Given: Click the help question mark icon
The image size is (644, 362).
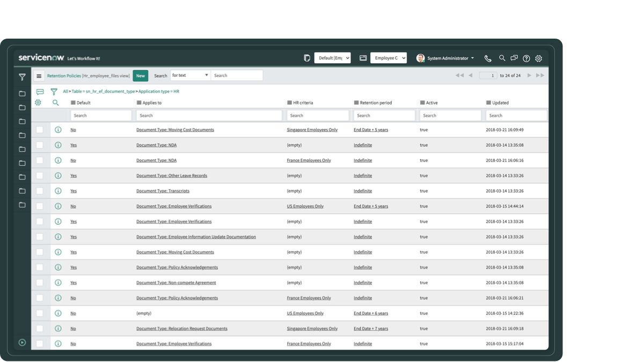Looking at the screenshot, I should tap(526, 58).
